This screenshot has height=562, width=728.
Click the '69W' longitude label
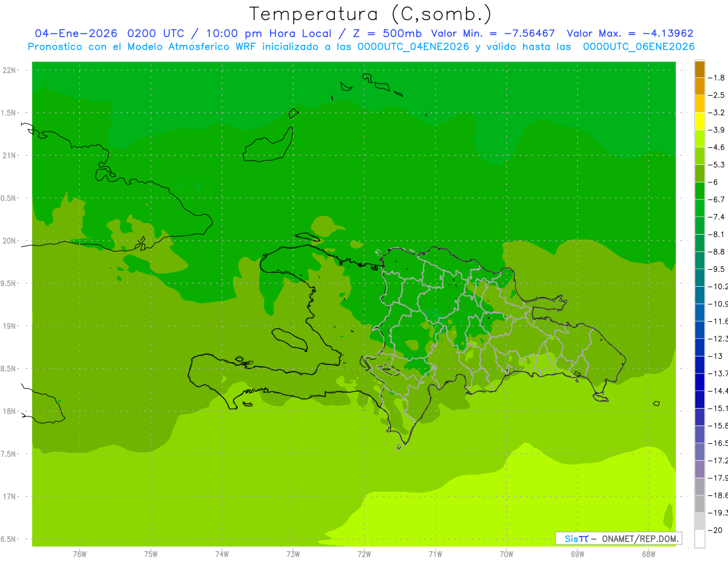coord(578,554)
